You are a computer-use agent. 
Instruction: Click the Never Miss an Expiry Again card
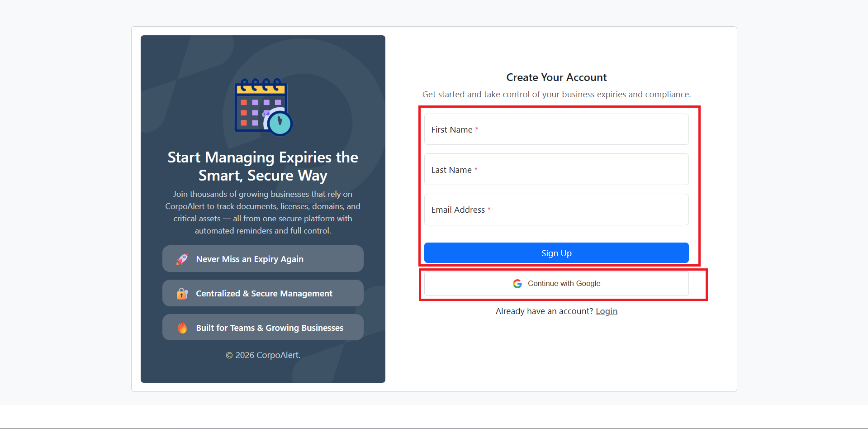click(x=263, y=258)
